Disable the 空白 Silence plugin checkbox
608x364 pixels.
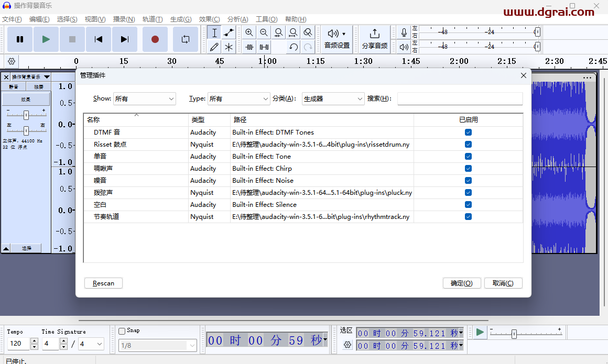pos(469,205)
